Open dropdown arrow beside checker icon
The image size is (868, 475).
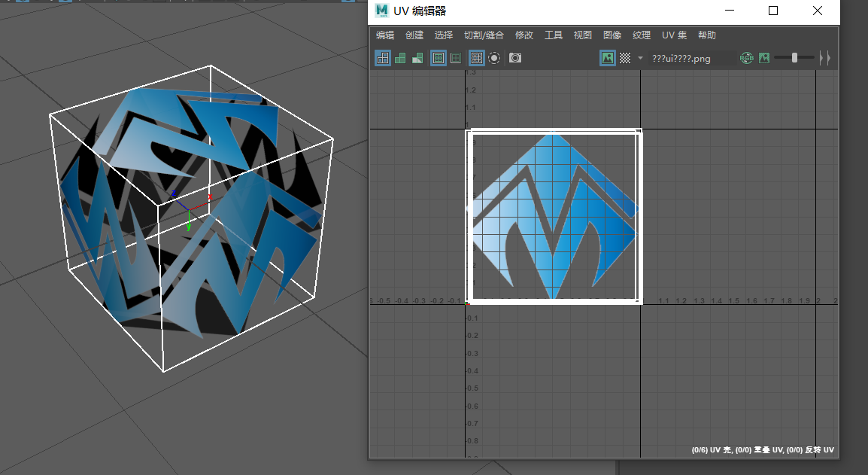641,58
